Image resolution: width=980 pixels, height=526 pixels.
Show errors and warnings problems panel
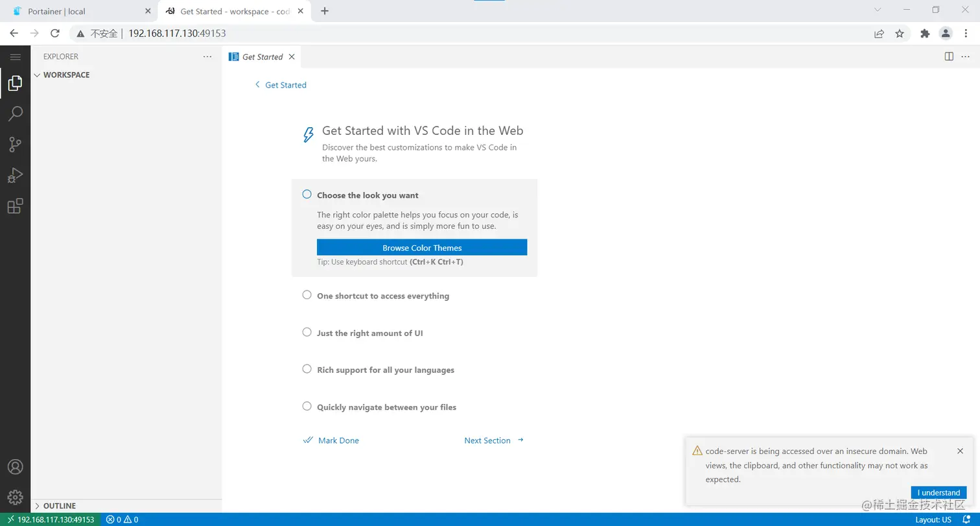(122, 520)
